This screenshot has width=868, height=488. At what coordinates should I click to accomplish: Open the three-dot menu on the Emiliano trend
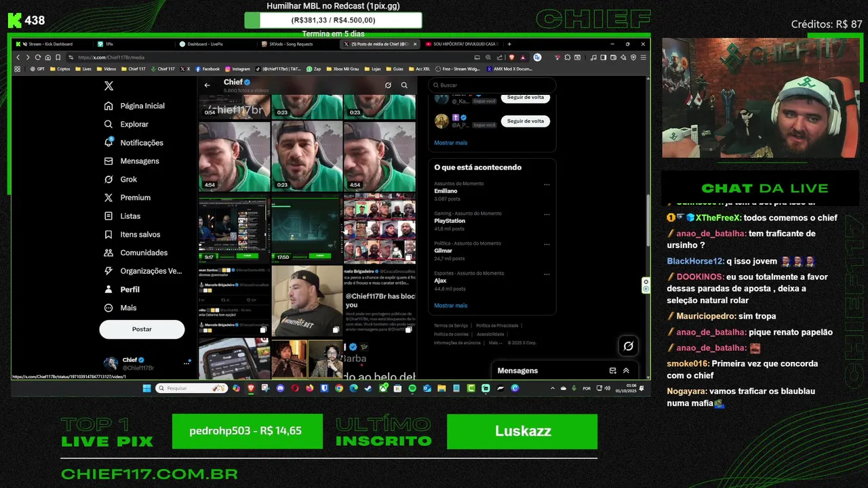tap(547, 184)
